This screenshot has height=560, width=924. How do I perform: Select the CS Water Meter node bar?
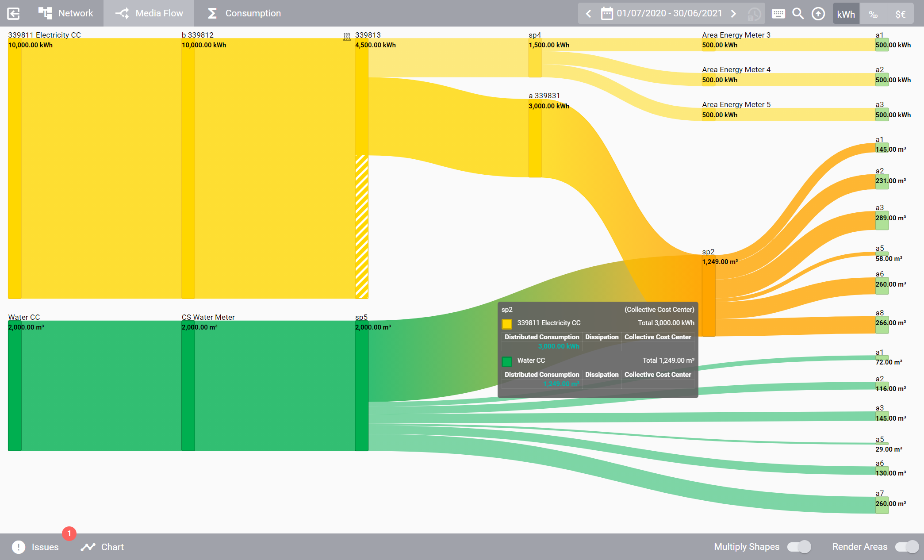(188, 386)
